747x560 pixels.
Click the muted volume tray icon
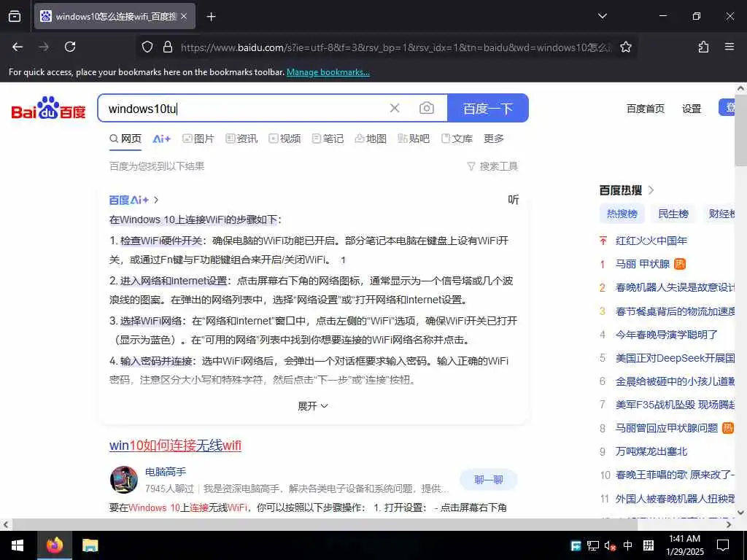[610, 545]
